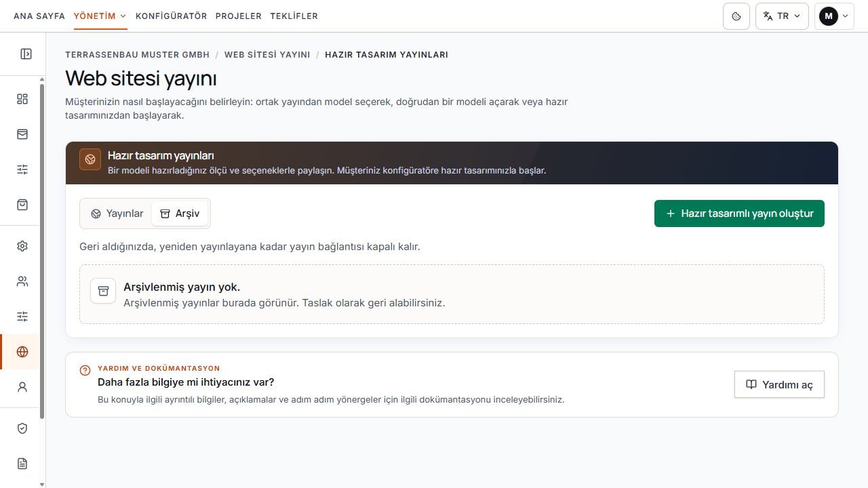Open the inbox tray icon in sidebar
Screen dimensions: 868x488
(x=22, y=134)
